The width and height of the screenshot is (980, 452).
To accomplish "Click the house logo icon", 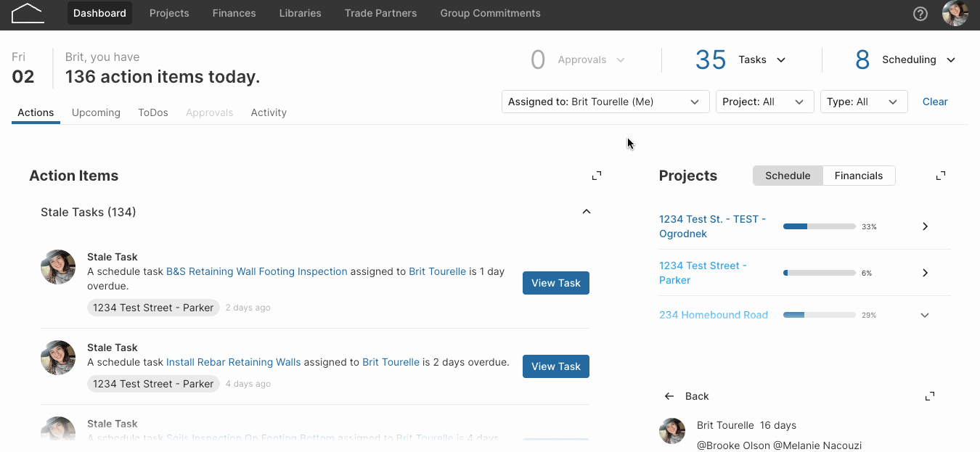I will tap(28, 13).
